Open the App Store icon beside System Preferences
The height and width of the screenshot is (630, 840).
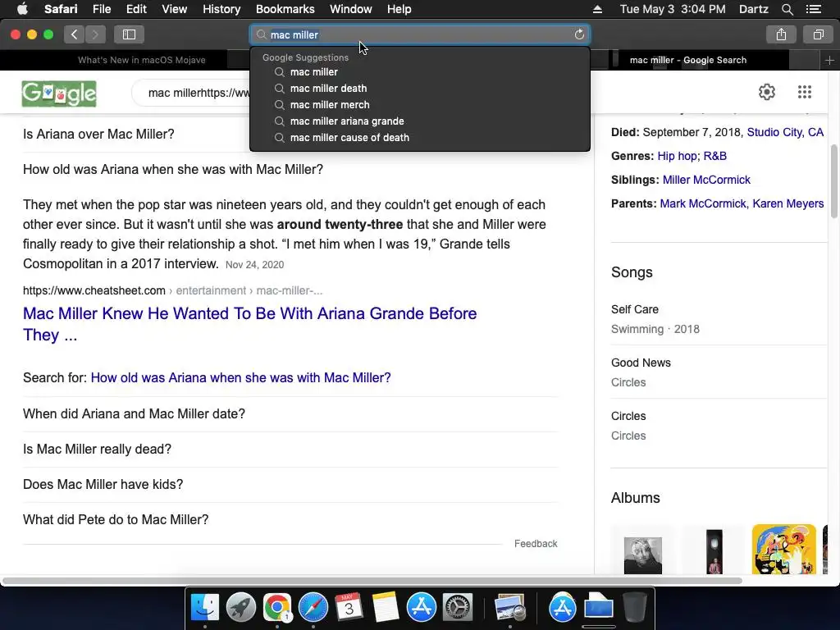coord(421,608)
